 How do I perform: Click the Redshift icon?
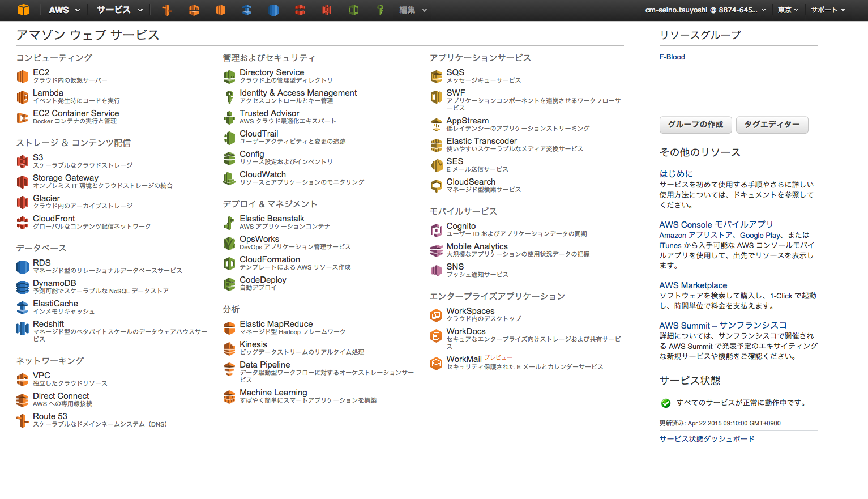[x=23, y=328]
